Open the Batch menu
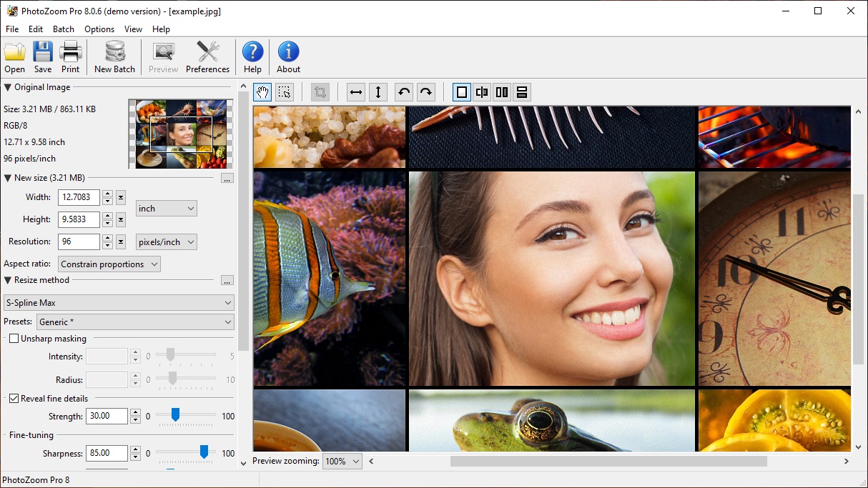The image size is (868, 488). point(63,29)
